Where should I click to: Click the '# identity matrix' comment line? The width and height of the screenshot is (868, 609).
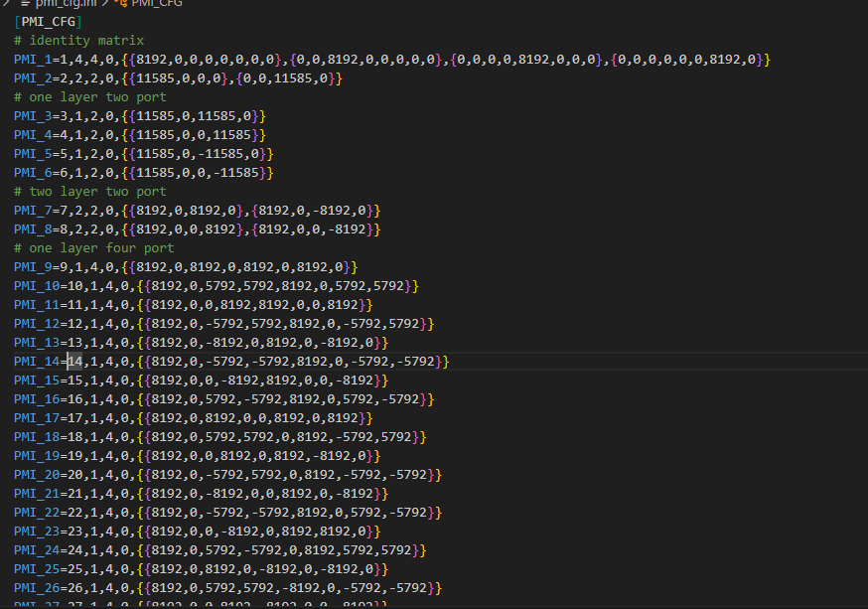tap(78, 41)
